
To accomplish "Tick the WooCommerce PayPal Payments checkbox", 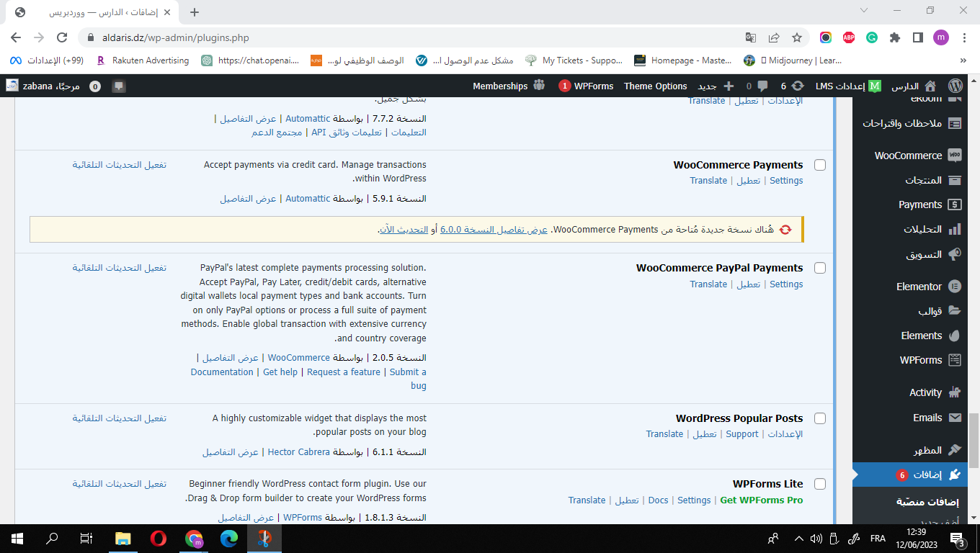I will tap(820, 268).
